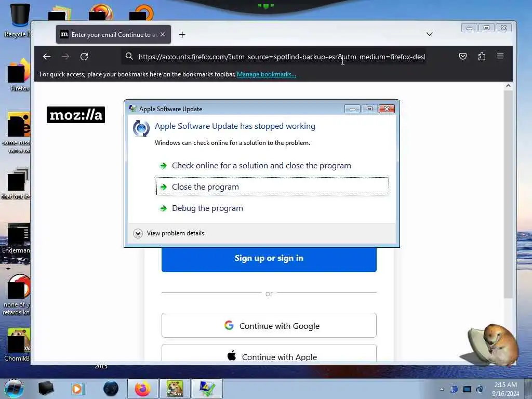Click the forward arrow in Firefox toolbar
Image resolution: width=532 pixels, height=399 pixels.
pyautogui.click(x=65, y=56)
